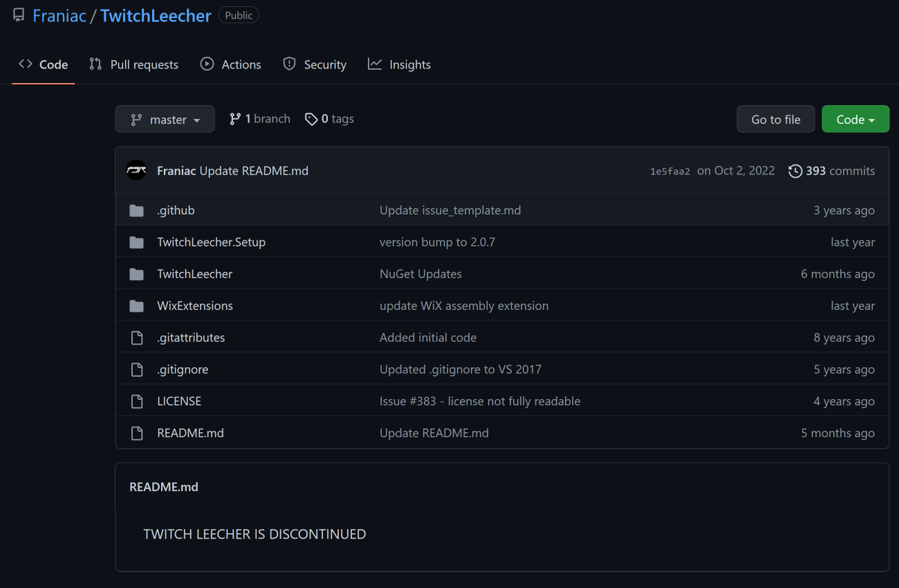Click the Public visibility badge
The height and width of the screenshot is (588, 899).
[x=239, y=16]
